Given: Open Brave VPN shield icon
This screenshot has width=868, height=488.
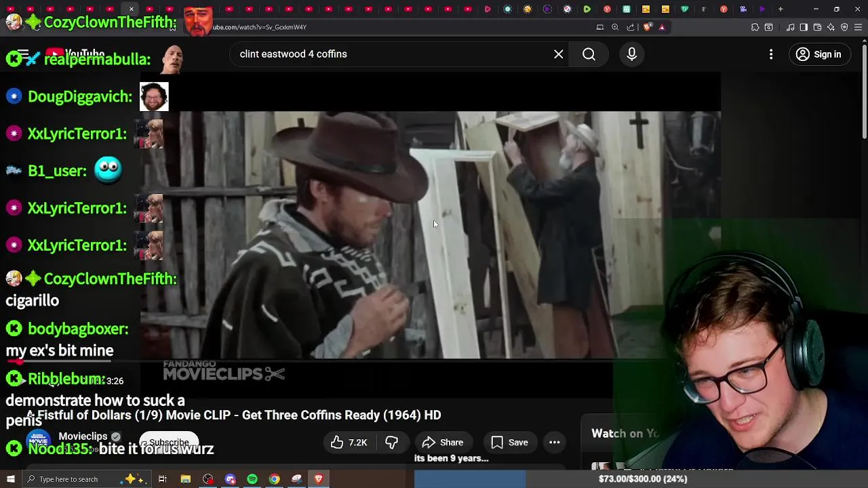Looking at the screenshot, I should tap(844, 27).
